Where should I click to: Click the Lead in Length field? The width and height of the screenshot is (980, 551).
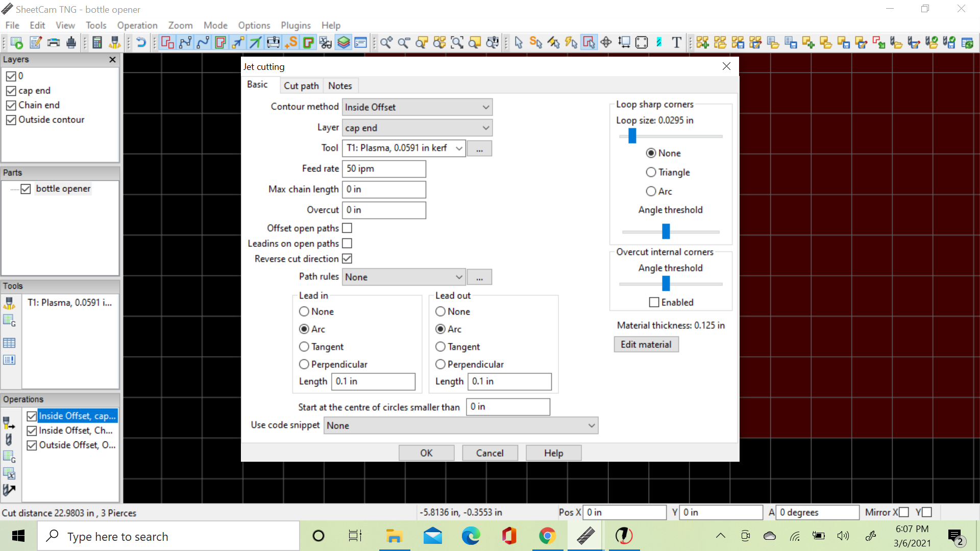point(373,382)
